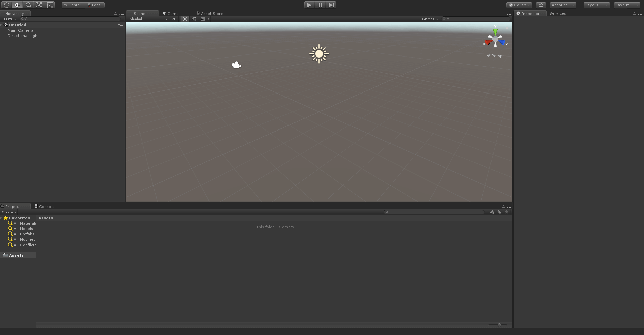Select All Models favorite
This screenshot has width=644, height=335.
point(21,229)
